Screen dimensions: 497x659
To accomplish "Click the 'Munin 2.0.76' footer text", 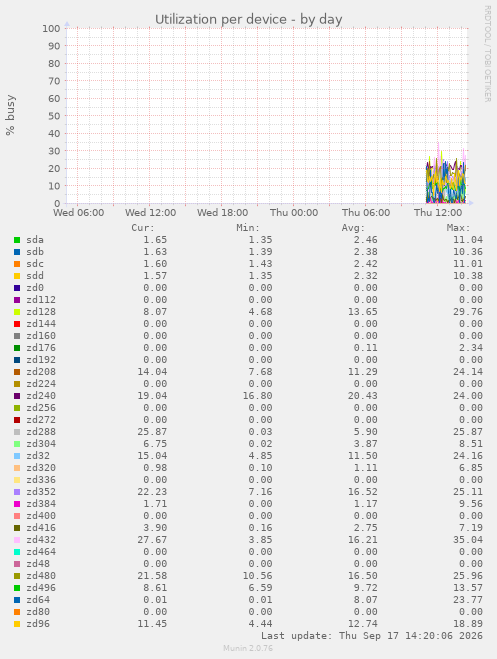I will coord(248,648).
